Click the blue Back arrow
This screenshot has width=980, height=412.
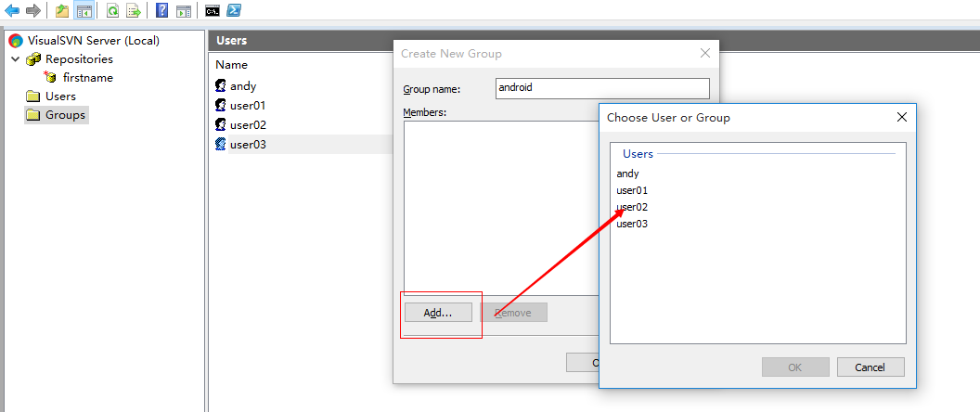[12, 10]
